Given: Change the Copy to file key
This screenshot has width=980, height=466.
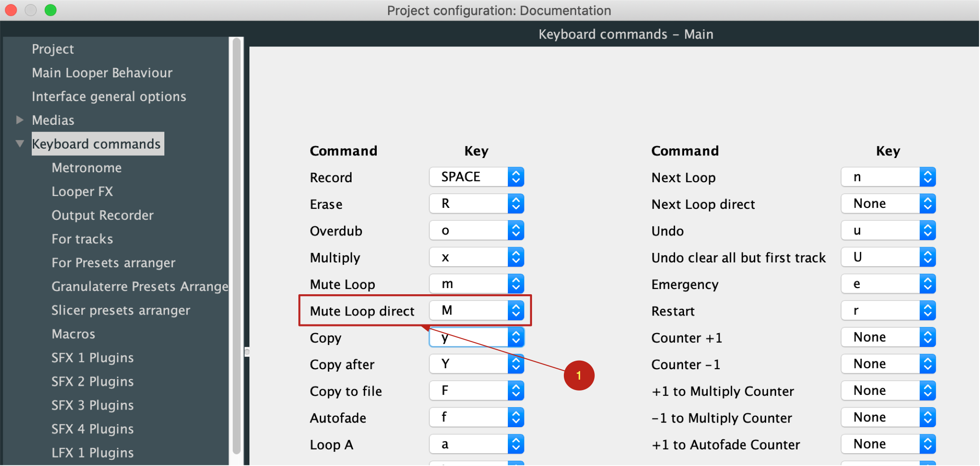Looking at the screenshot, I should tap(476, 391).
